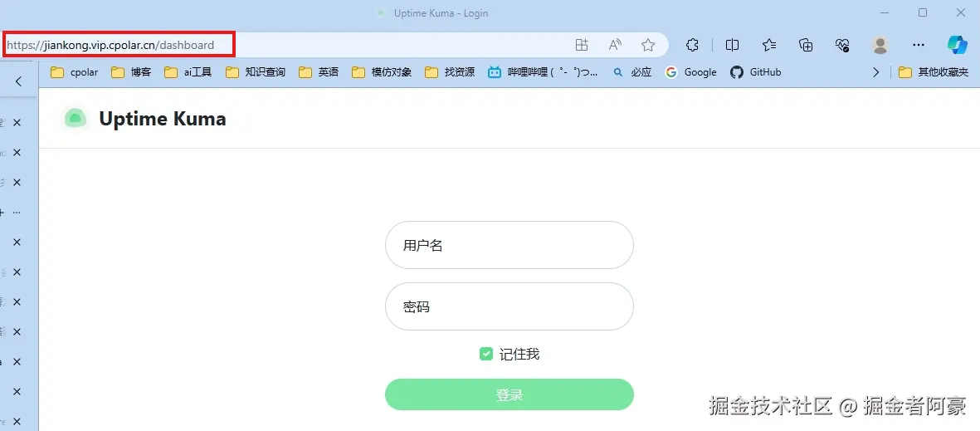
Task: Open Browser essentials heartbeat icon
Action: tap(842, 45)
